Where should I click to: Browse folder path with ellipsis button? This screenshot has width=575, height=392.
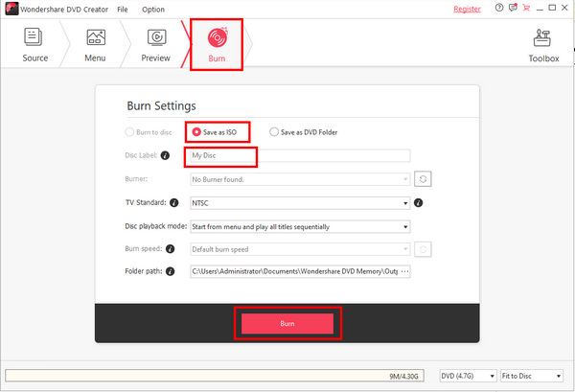[x=404, y=272]
